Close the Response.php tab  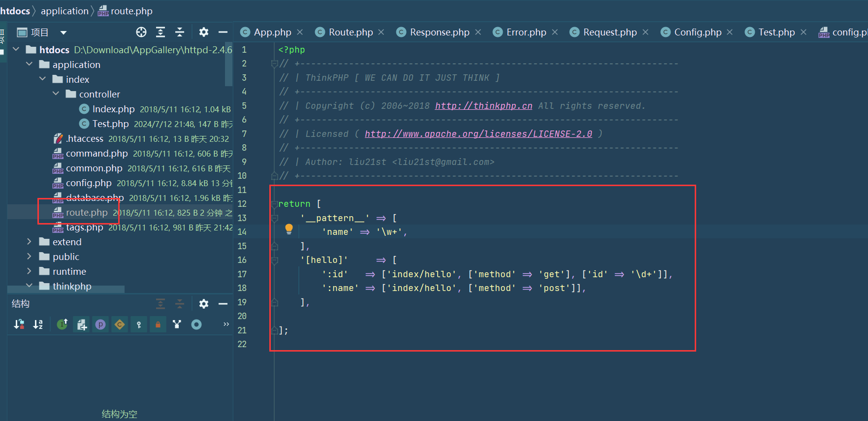pyautogui.click(x=478, y=32)
